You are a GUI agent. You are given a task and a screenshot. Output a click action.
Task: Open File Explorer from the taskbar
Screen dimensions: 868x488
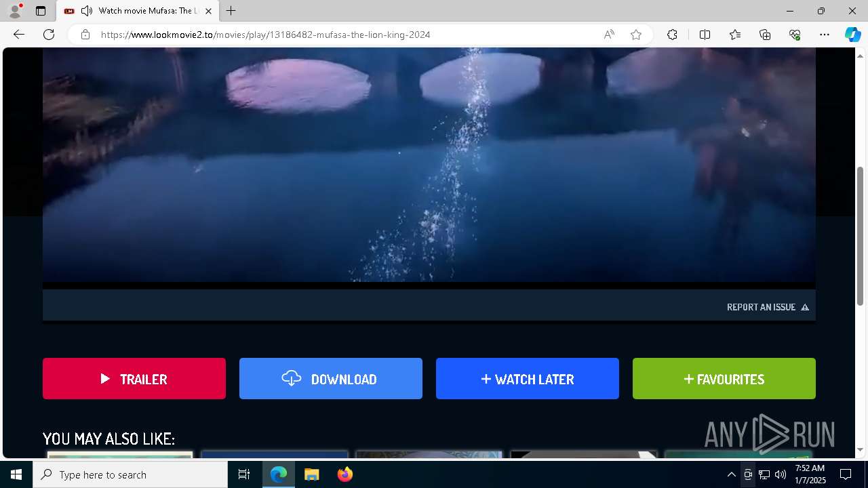tap(311, 474)
